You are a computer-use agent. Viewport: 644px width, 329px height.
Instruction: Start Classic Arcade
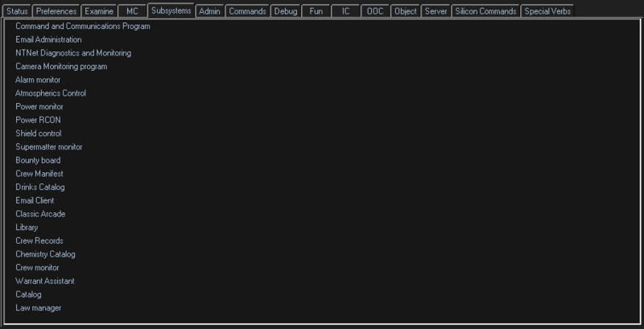(40, 214)
